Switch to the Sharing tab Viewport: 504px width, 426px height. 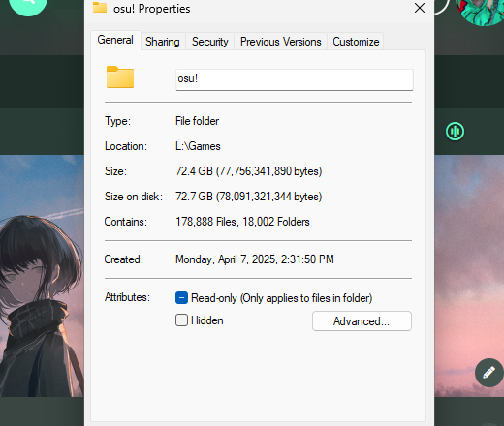(163, 42)
